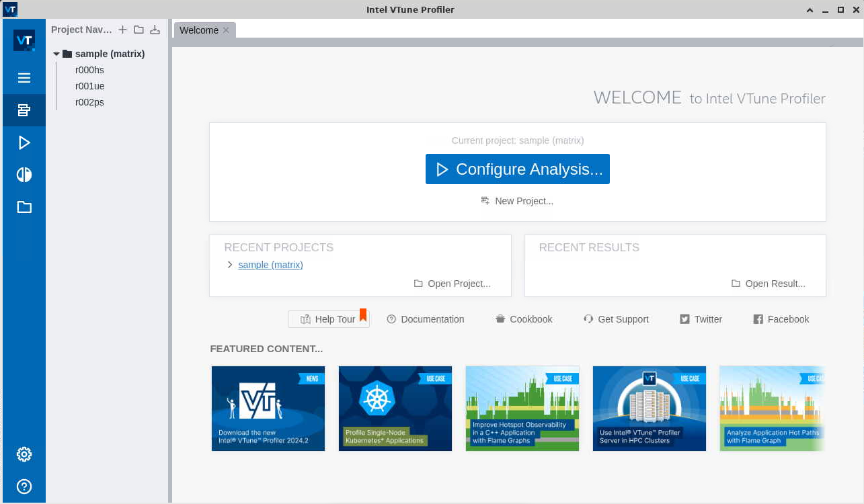
Task: Open the Improve Hotspot Observability flame graphs card
Action: point(522,409)
